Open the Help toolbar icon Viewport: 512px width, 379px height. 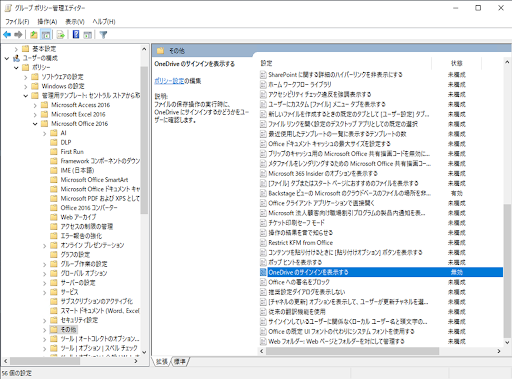(x=76, y=34)
